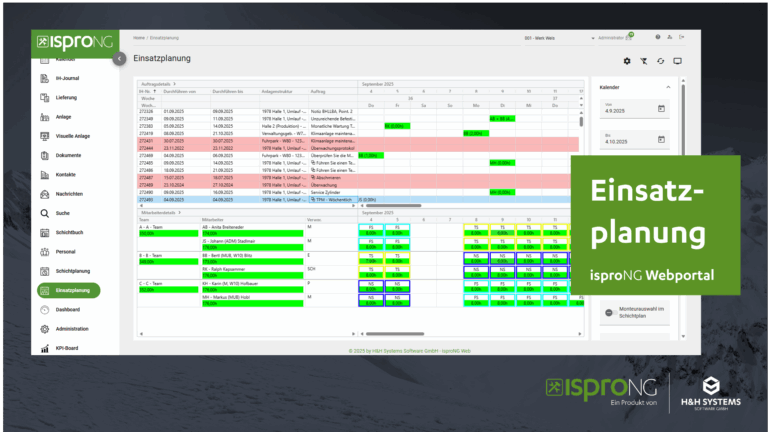Open the Dokumente sidebar icon
Viewport: 768px width, 432px height.
pos(45,155)
